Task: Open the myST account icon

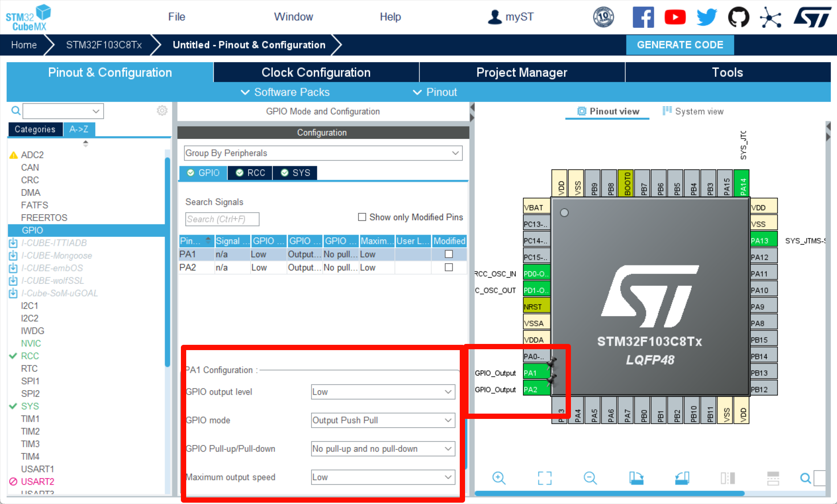Action: click(495, 17)
